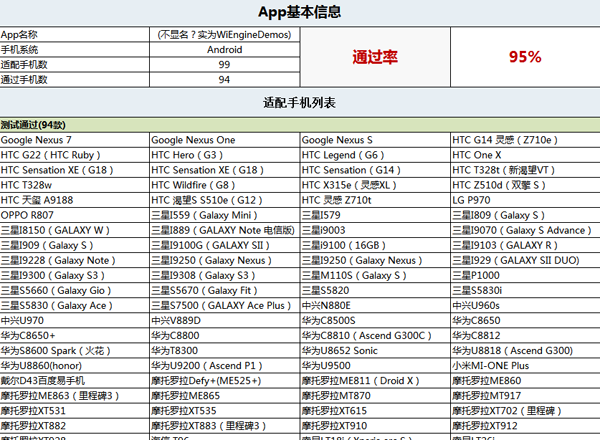Viewport: 600px width, 440px height.
Task: Click the 'HTC Sensation ( G14 )' cell
Action: point(375,170)
